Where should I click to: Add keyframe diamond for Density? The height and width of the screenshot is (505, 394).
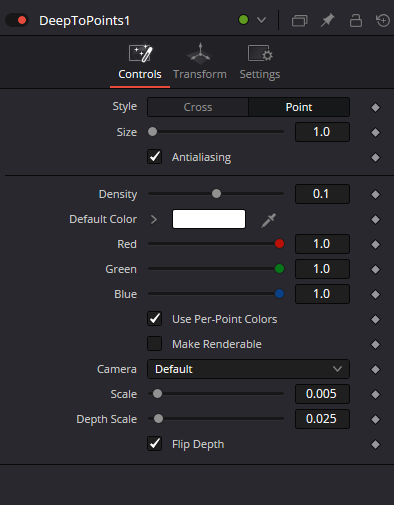click(375, 195)
